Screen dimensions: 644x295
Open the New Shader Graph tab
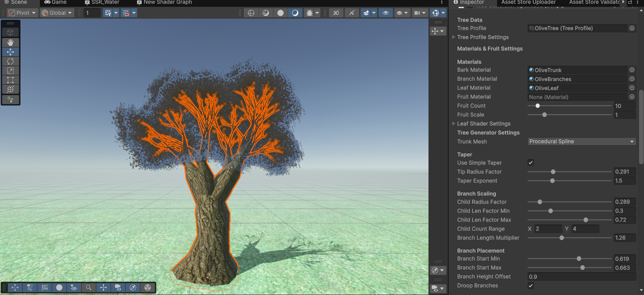165,3
